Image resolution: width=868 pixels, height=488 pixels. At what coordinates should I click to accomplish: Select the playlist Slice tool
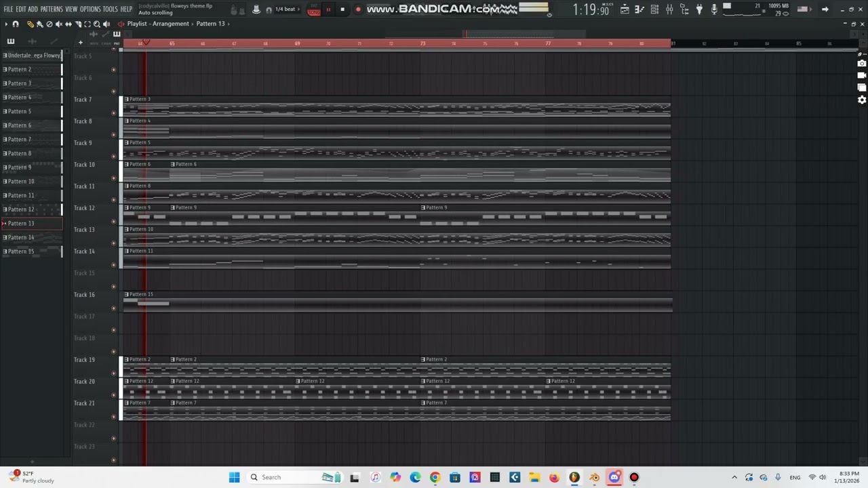[x=77, y=24]
